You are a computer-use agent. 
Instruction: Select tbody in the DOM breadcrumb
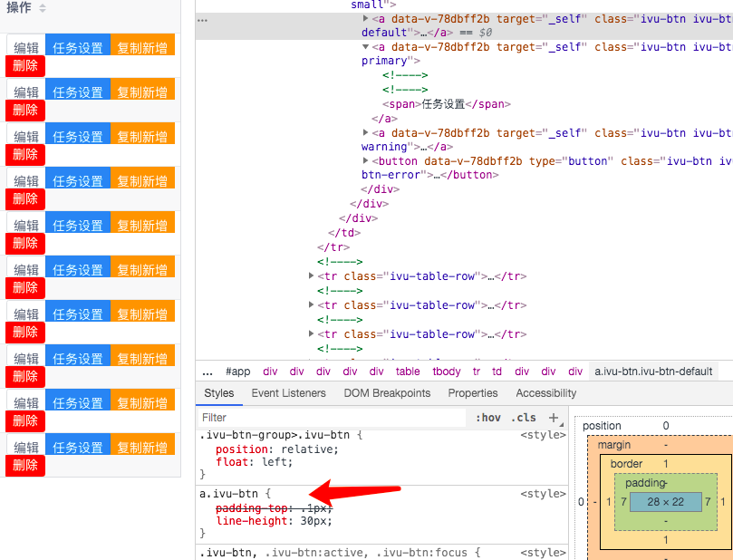pos(447,372)
